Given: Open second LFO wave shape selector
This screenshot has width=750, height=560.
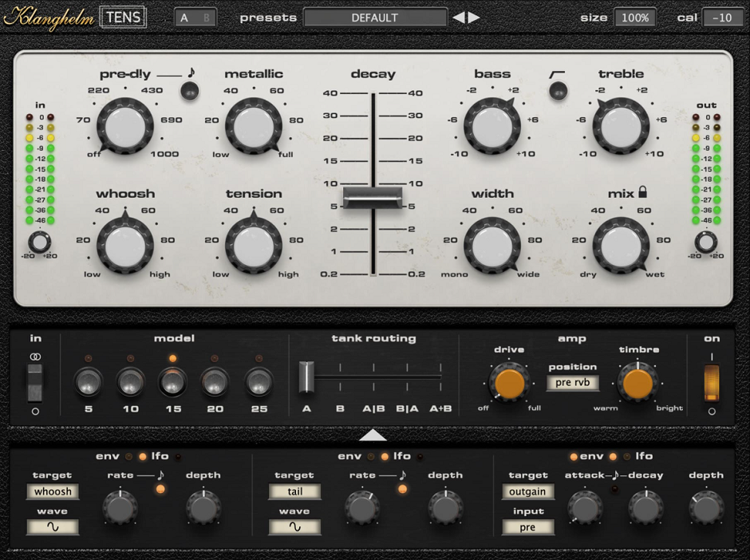Looking at the screenshot, I should [x=294, y=527].
